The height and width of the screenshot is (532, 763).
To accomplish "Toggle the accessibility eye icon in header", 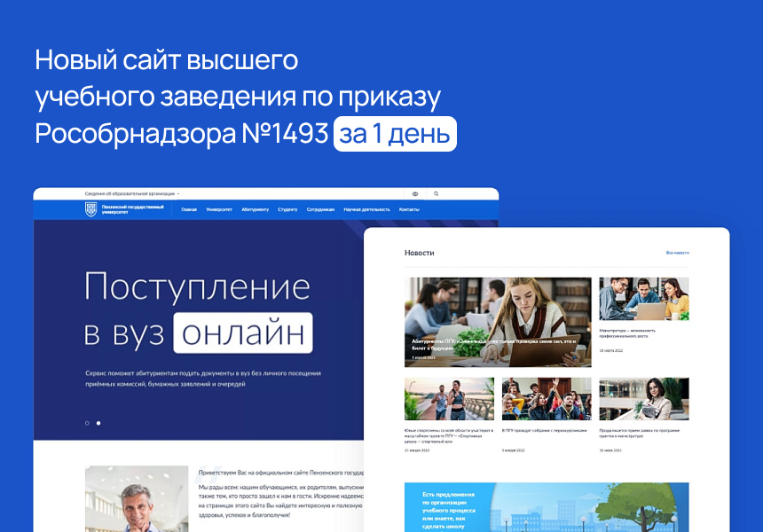I will point(414,193).
